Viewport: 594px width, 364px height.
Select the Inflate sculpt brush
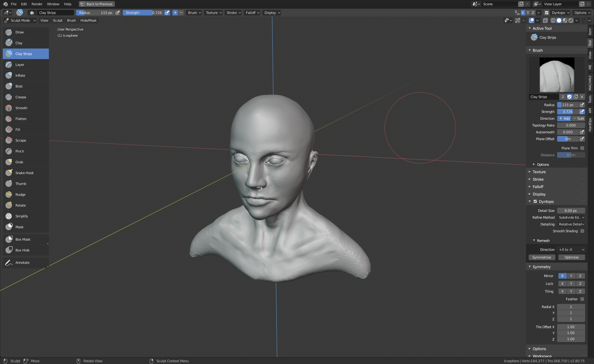(x=20, y=75)
